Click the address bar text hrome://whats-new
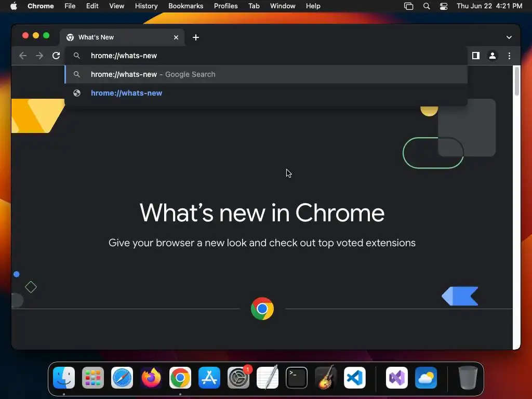Viewport: 532px width, 399px height. [124, 56]
